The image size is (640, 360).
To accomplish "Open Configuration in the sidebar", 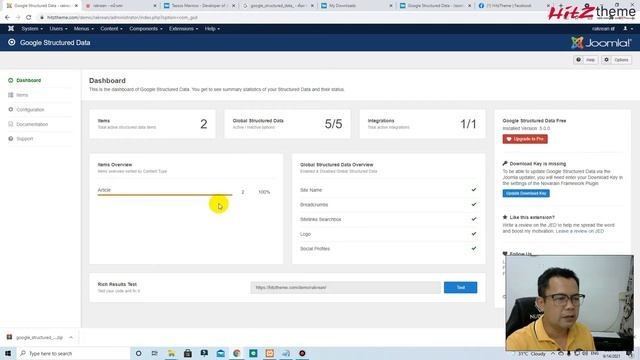I will [30, 110].
